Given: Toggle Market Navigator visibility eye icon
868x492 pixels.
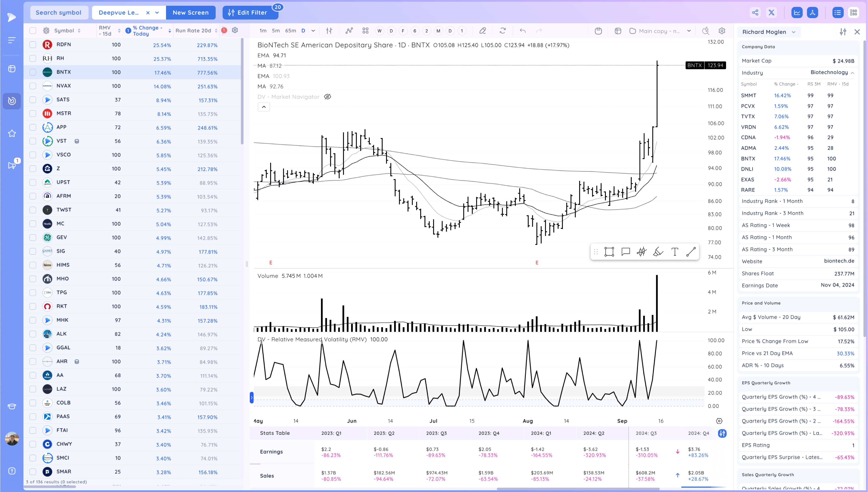Looking at the screenshot, I should (x=327, y=97).
